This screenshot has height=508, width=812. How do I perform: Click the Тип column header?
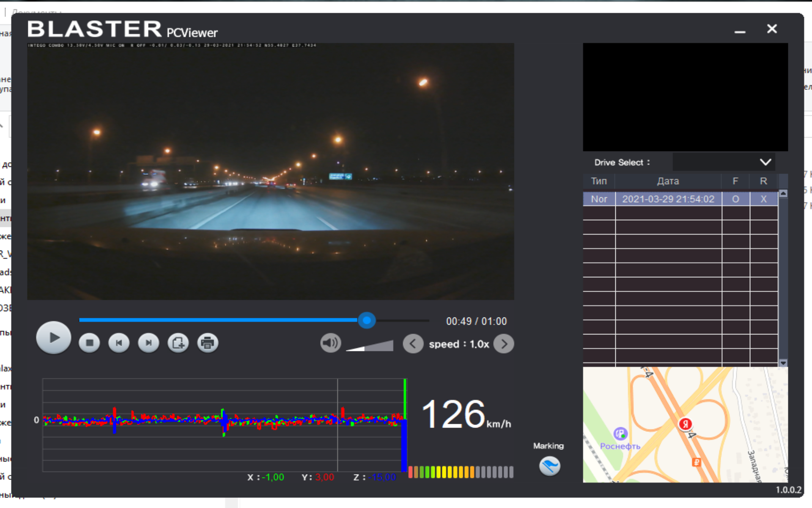(x=598, y=181)
